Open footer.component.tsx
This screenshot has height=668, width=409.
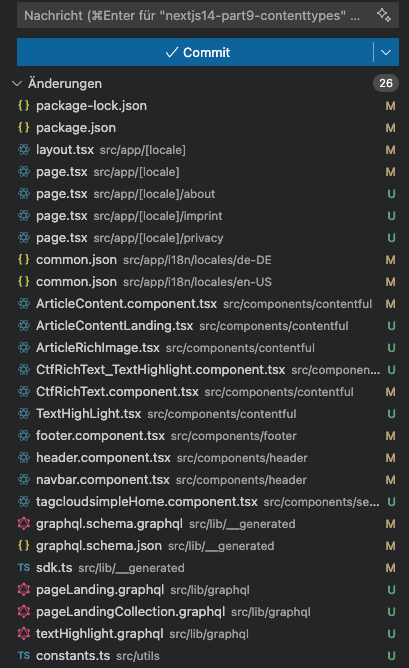coord(100,436)
